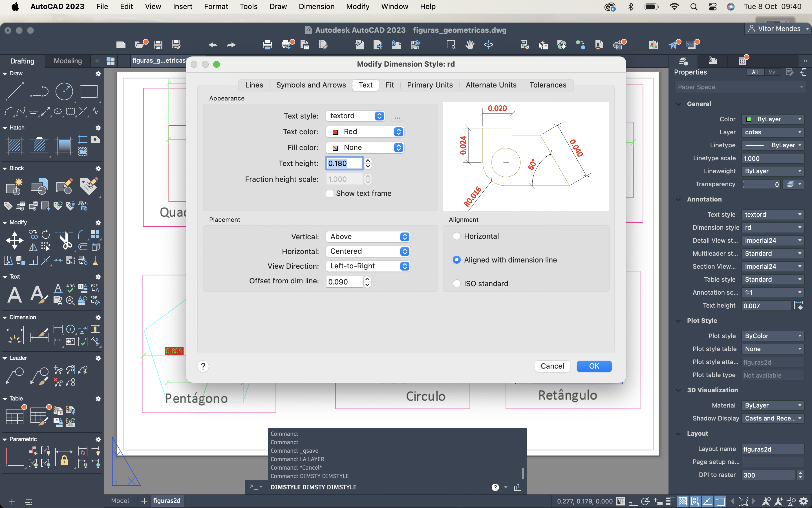Screen dimensions: 812x508
Task: Select the Circle tool
Action: pos(64,91)
